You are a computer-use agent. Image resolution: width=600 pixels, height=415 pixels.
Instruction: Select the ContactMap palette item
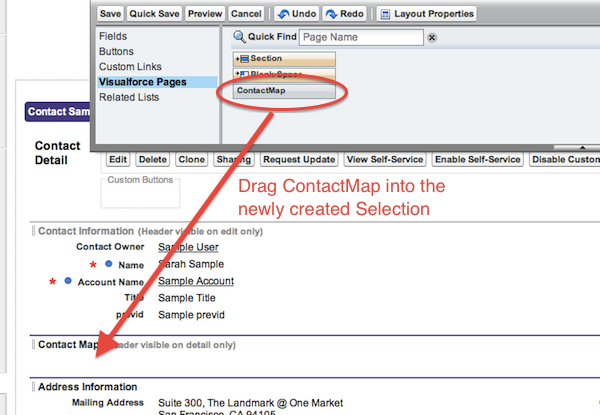click(284, 91)
